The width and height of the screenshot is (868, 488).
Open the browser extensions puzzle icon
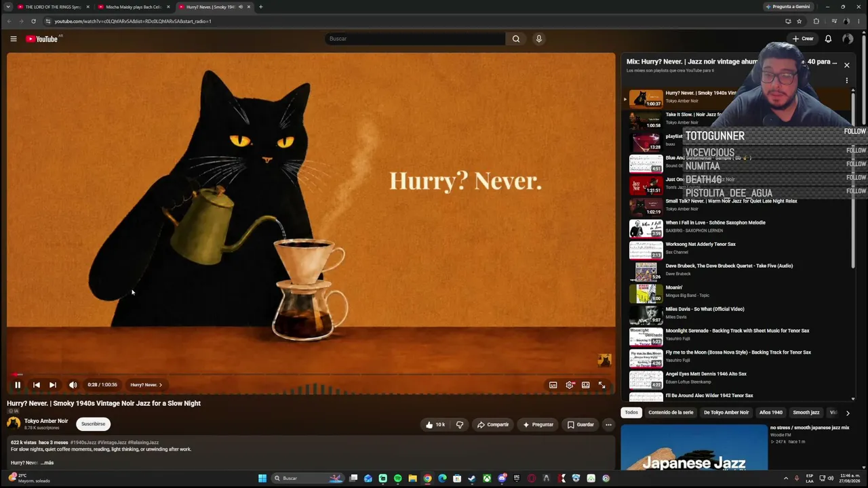(x=816, y=21)
